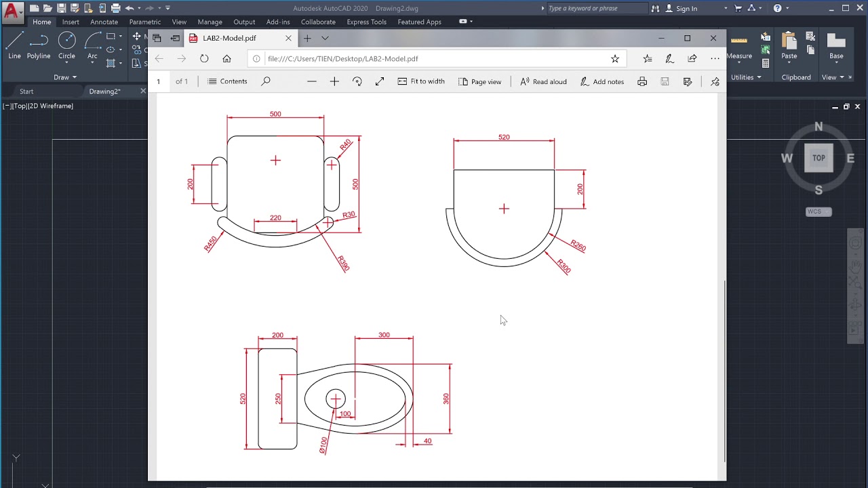This screenshot has height=488, width=868.
Task: Click the Cut icon in Clipboard panel
Action: pos(810,37)
